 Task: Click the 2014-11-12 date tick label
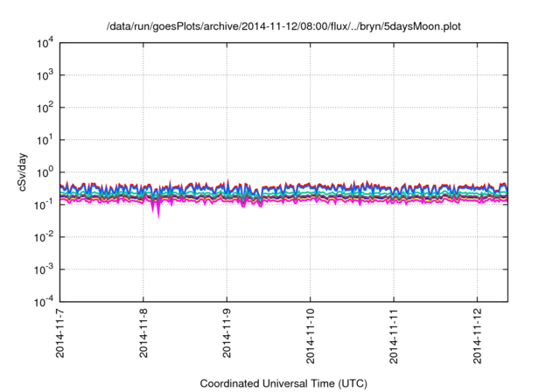tap(478, 336)
